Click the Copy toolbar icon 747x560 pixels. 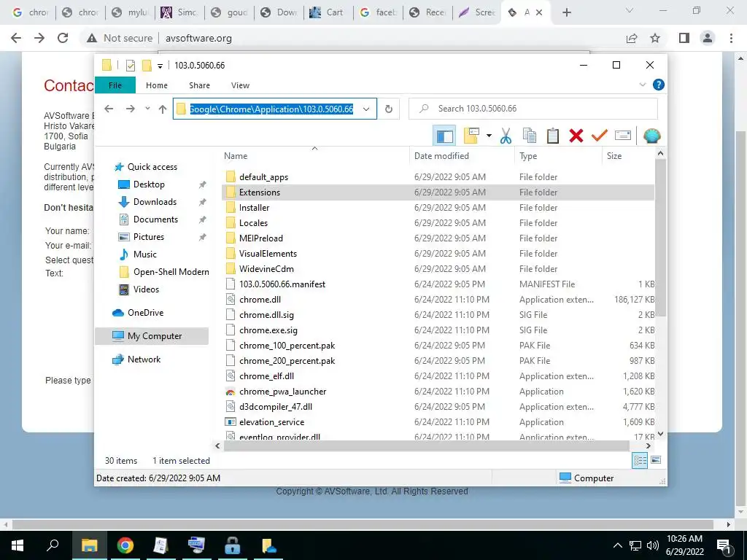coord(530,136)
